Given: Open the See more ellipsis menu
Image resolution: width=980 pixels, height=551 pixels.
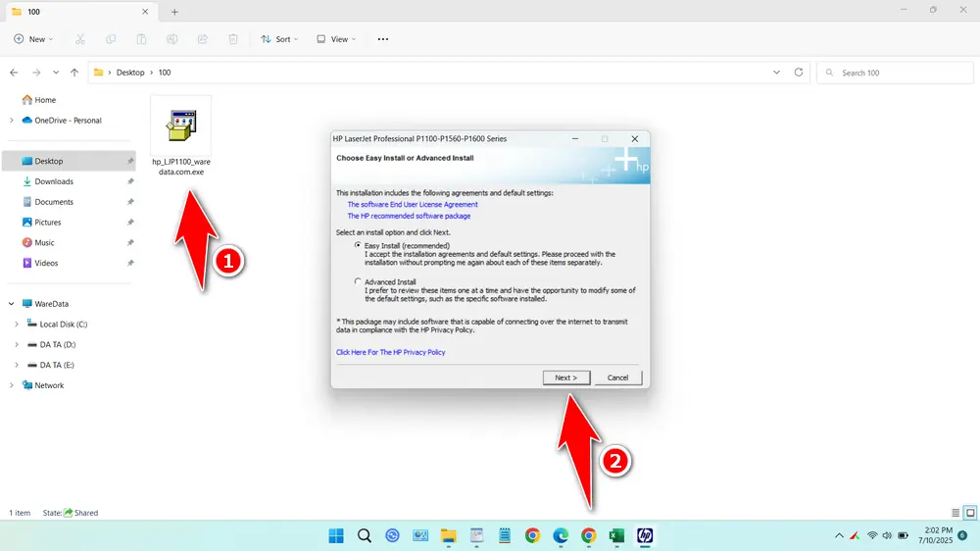Looking at the screenshot, I should pos(383,39).
